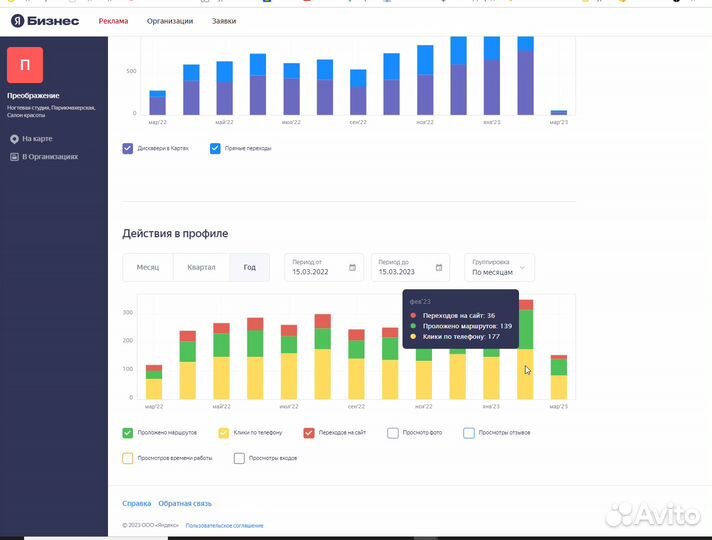
Task: Enable Просмотров времени работы checkbox
Action: pos(128,458)
